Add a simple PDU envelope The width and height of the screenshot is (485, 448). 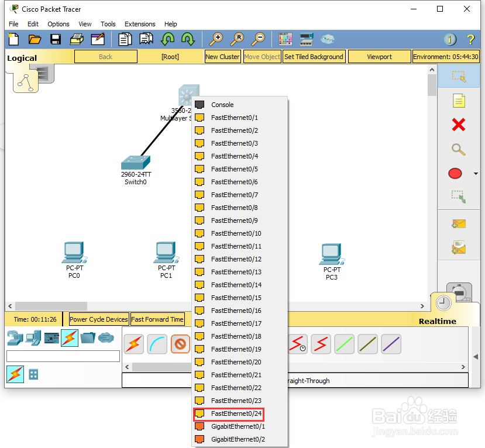[x=459, y=223]
